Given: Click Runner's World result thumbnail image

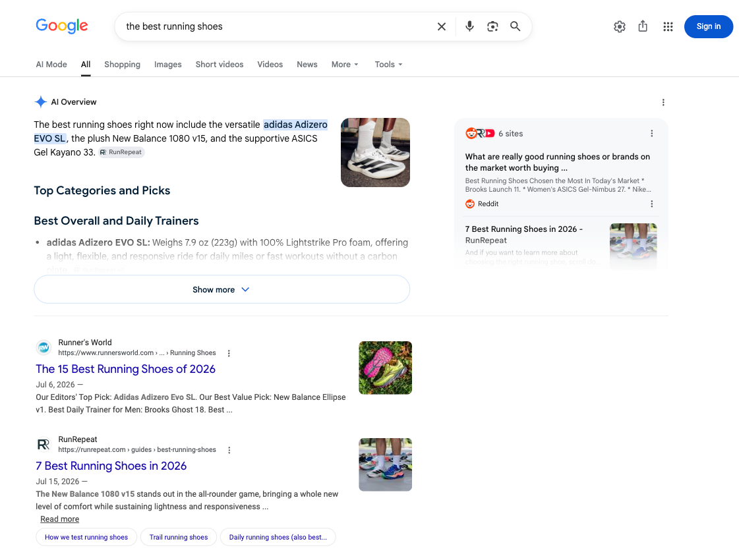Looking at the screenshot, I should [385, 368].
